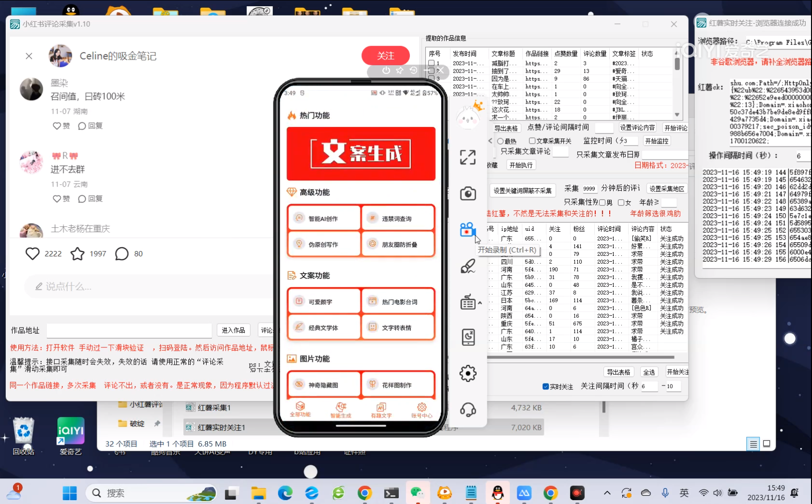Click the screenshot camera icon in sidebar

pos(467,193)
